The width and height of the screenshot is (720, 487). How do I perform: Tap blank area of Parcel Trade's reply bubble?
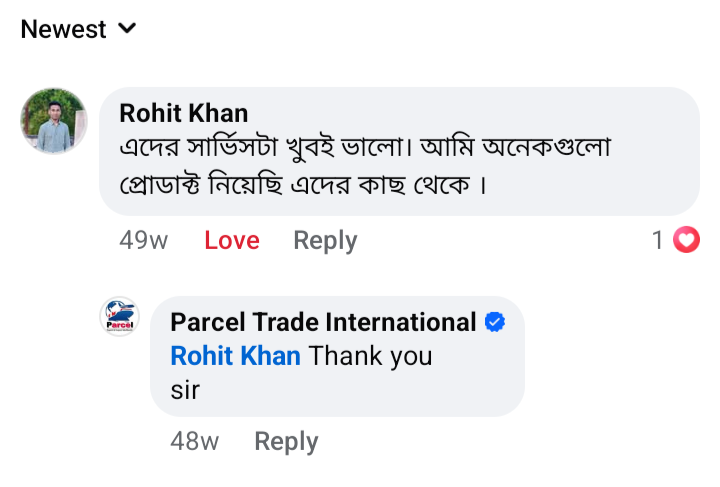(x=400, y=390)
